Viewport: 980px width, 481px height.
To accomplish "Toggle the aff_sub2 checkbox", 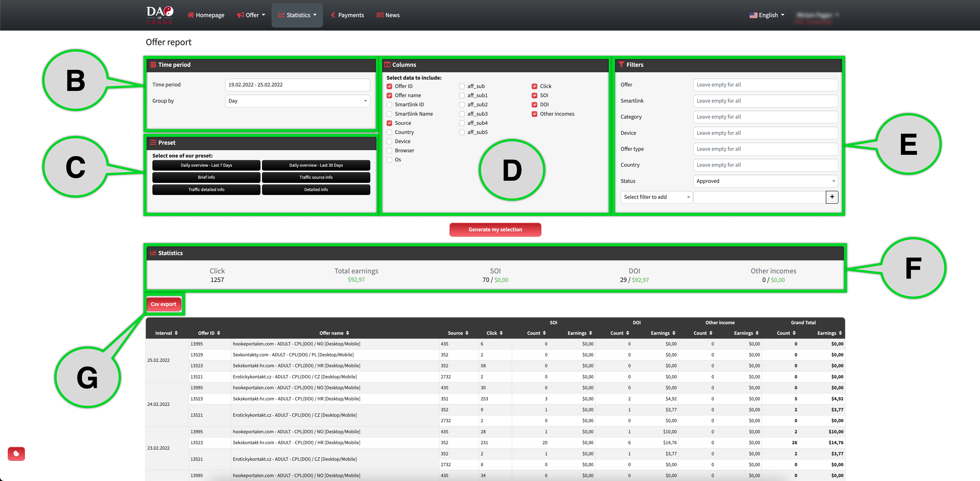I will click(x=462, y=105).
